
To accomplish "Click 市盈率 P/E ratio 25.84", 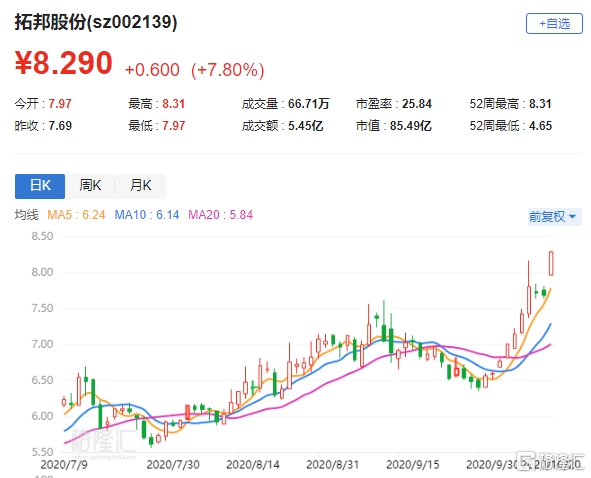I will [393, 103].
